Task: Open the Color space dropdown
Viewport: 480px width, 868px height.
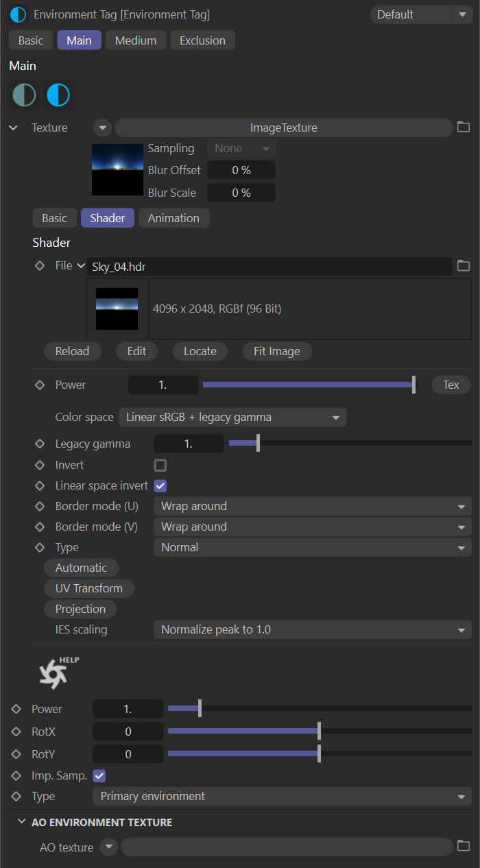Action: [x=232, y=417]
